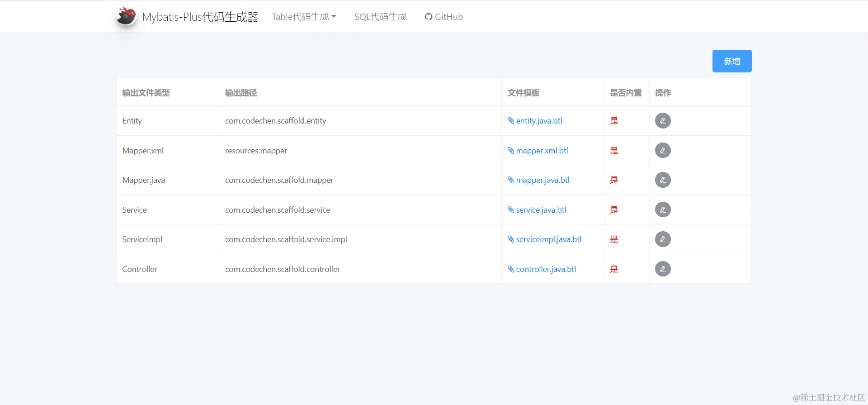Screen dimensions: 868x405
Task: Click path com.codechen.scaffold.service.impl
Action: coord(286,239)
